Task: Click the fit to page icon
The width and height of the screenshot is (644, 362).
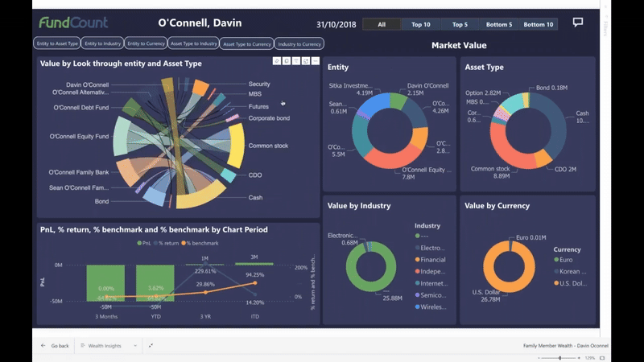Action: (x=602, y=358)
